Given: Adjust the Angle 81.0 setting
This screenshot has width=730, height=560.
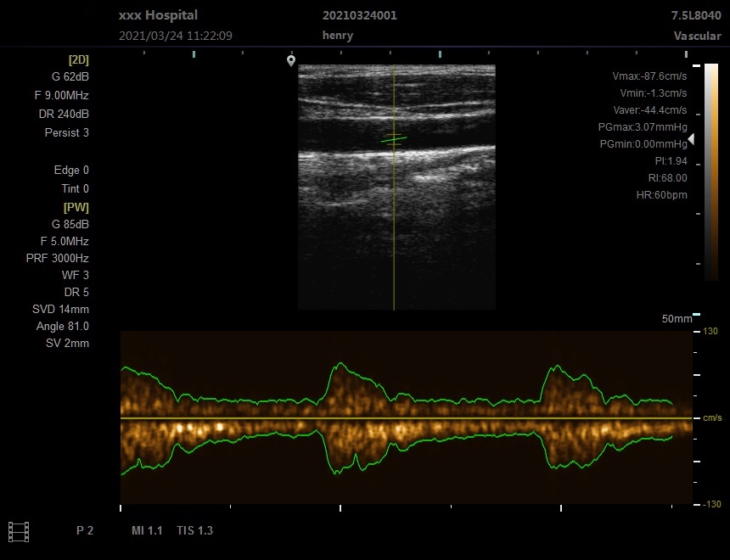Looking at the screenshot, I should point(63,327).
